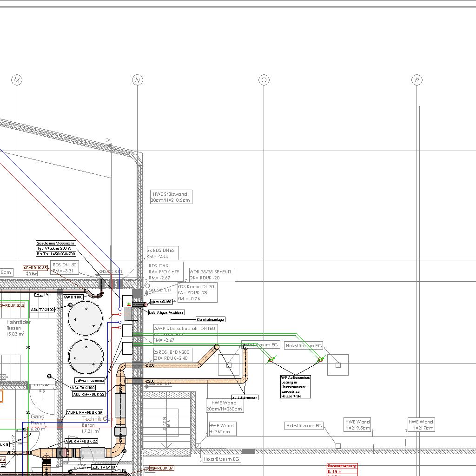Select the zu Luftbrunnen label

point(245,397)
